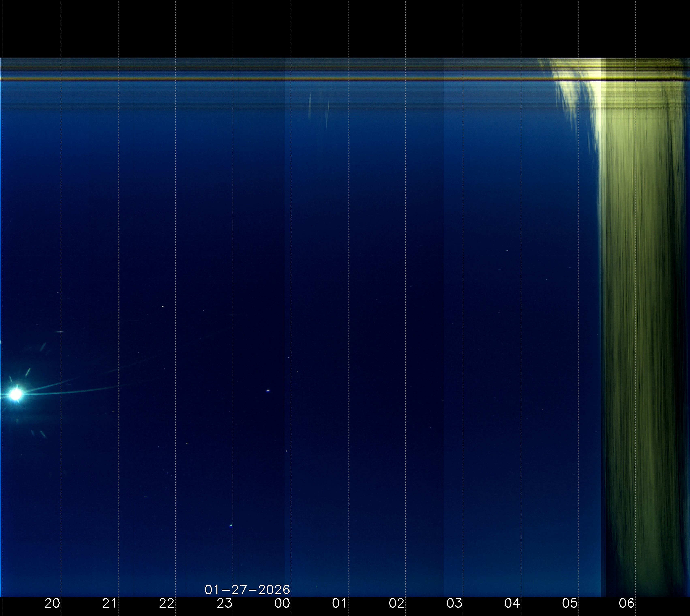Click the bright glowing moon
690x616 pixels.
click(x=16, y=394)
